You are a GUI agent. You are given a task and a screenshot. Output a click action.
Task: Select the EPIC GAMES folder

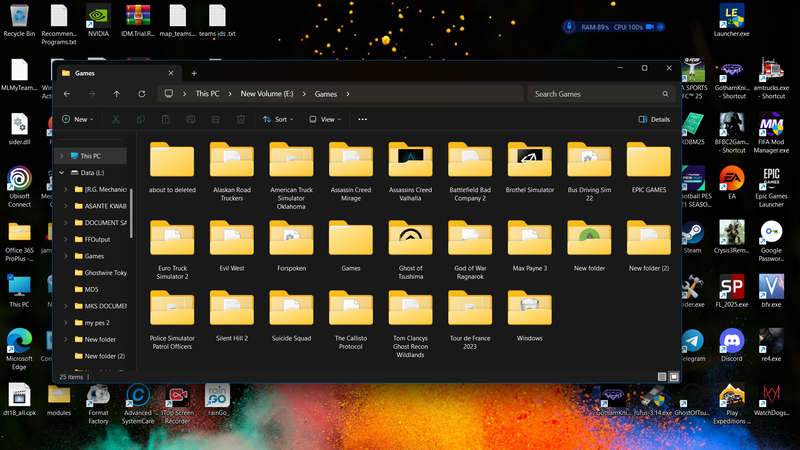tap(648, 168)
